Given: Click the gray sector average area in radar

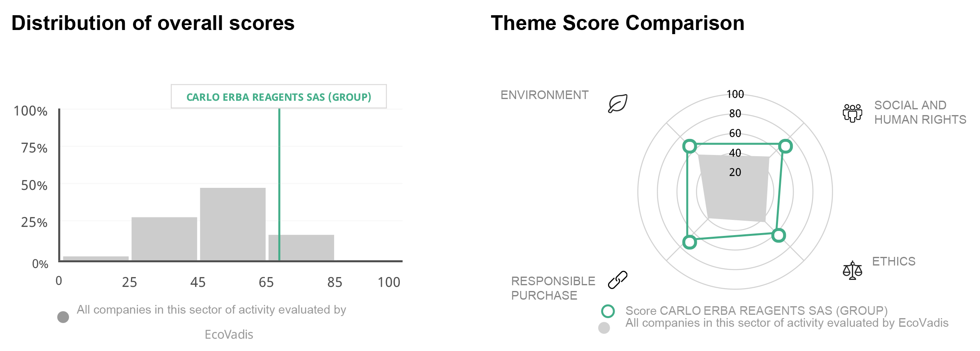Looking at the screenshot, I should [734, 189].
